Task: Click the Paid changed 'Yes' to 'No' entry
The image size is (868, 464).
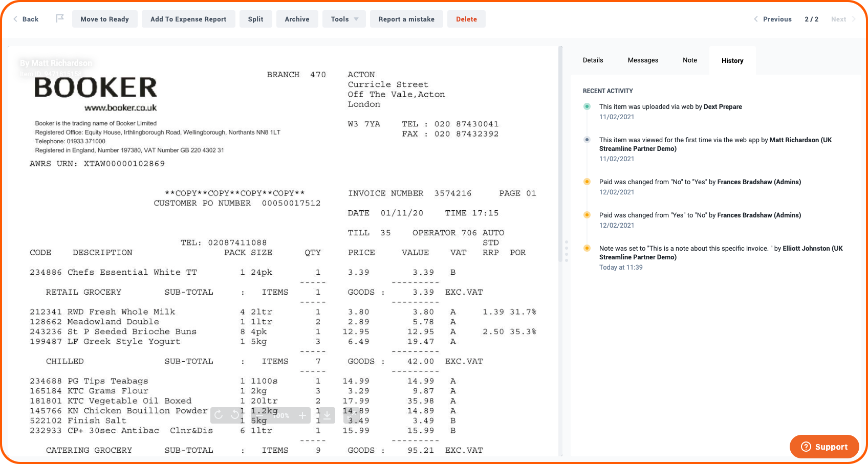Action: [700, 215]
